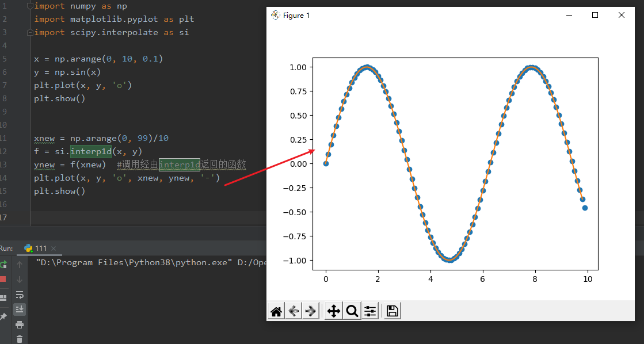Click the x-axis tick label 8
The width and height of the screenshot is (644, 344).
[535, 279]
